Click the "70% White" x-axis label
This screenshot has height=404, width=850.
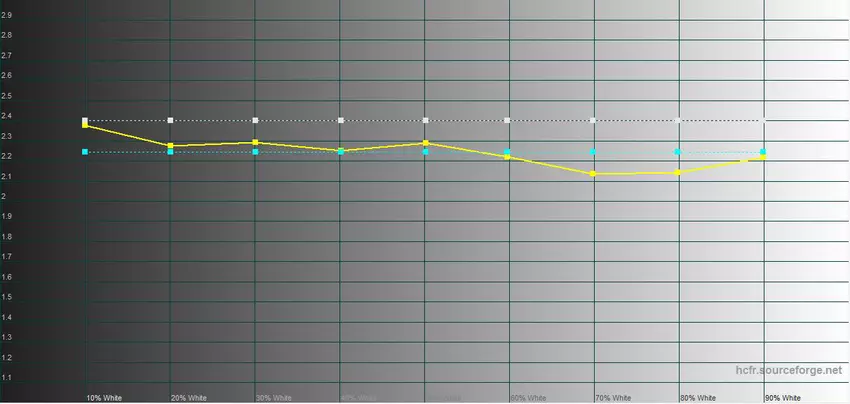[x=613, y=397]
